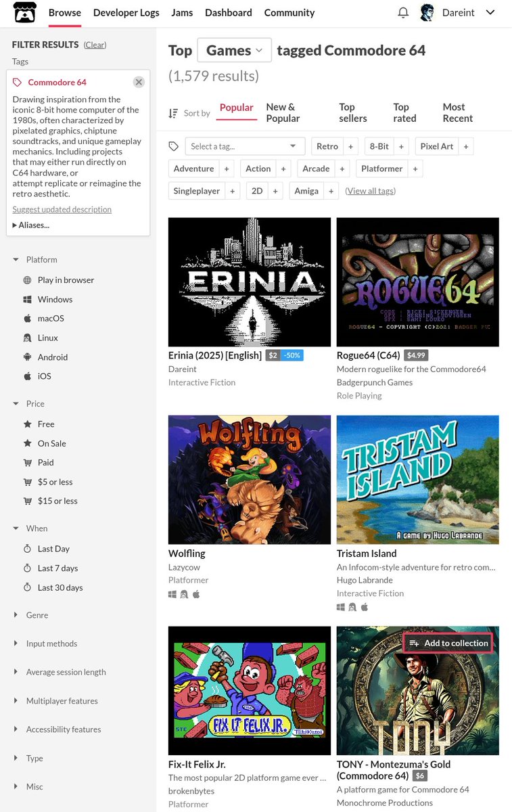Open Jams in navigation
The height and width of the screenshot is (812, 512).
pos(182,13)
